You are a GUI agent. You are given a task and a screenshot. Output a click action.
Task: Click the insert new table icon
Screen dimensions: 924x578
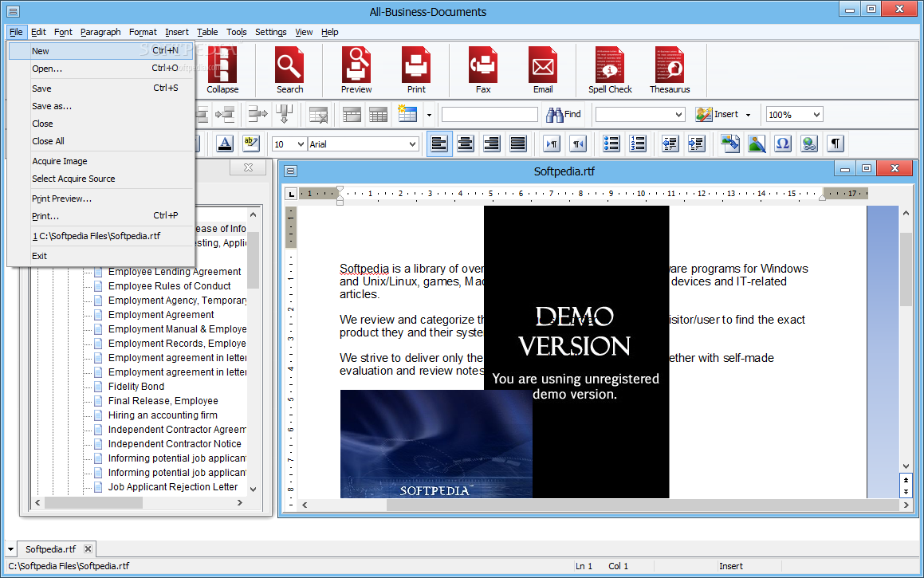pyautogui.click(x=407, y=114)
